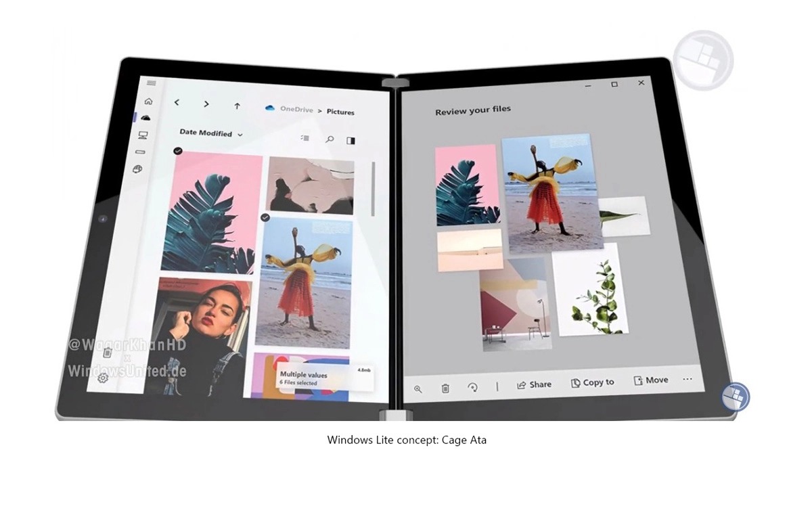Click the rotate icon in review toolbar
812x515 pixels.
point(472,387)
